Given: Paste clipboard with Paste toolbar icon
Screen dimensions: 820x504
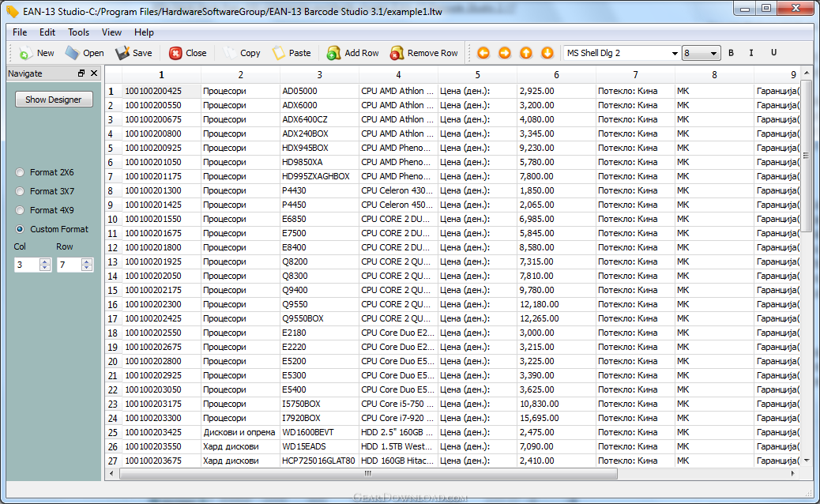Looking at the screenshot, I should (x=279, y=53).
